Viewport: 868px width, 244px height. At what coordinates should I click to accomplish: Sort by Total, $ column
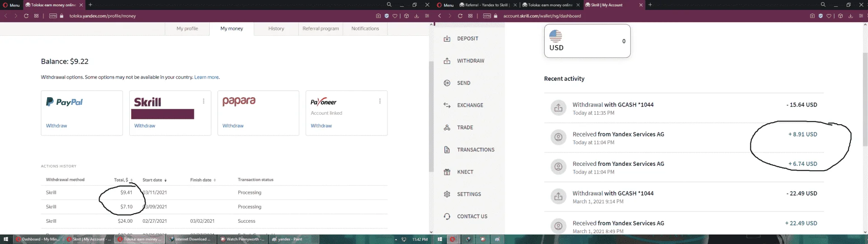(123, 180)
